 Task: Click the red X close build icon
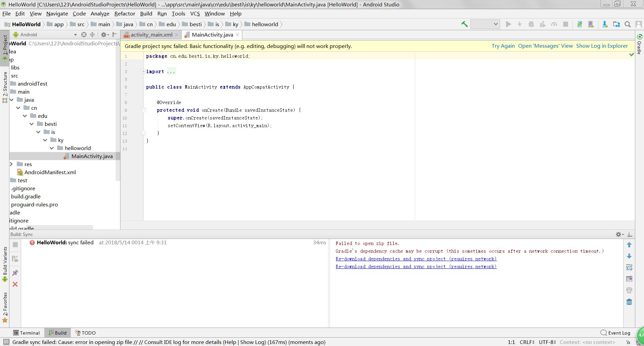click(15, 284)
